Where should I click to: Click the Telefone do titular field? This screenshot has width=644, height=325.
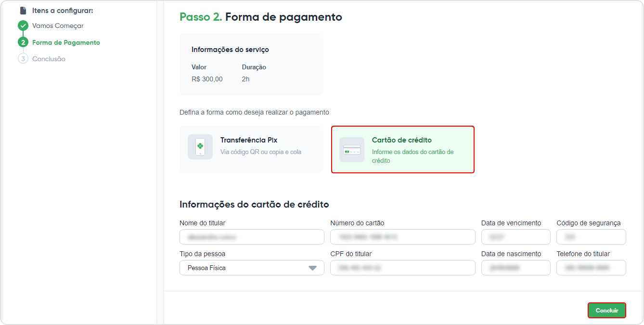pos(591,268)
